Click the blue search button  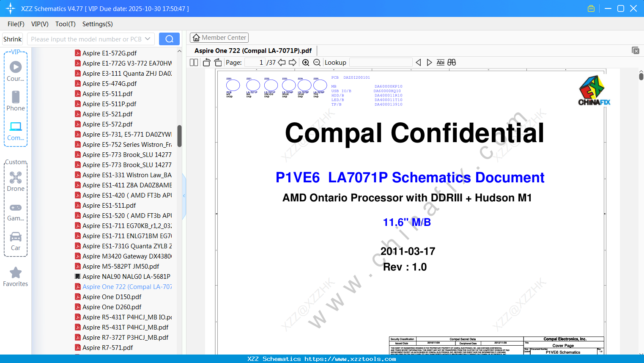click(169, 39)
